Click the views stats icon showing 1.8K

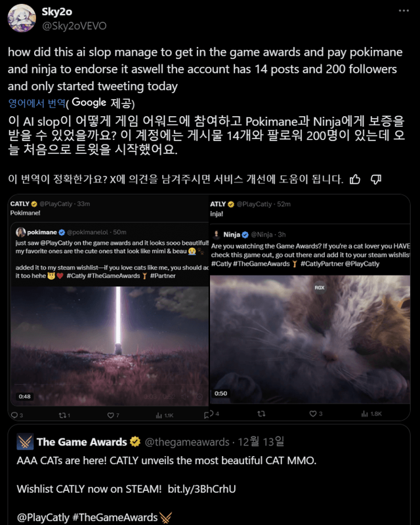(x=365, y=414)
